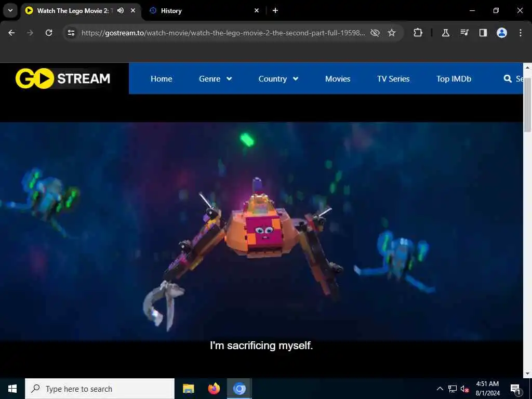Click the Chrome taskbar icon
This screenshot has width=532, height=399.
pyautogui.click(x=239, y=389)
